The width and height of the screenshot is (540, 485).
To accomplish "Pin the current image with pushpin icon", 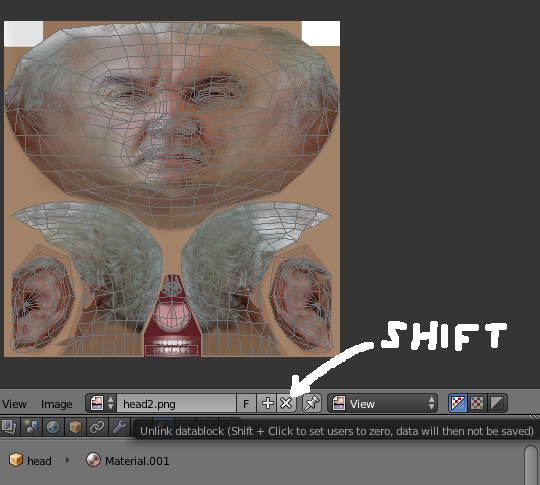I will click(x=312, y=403).
